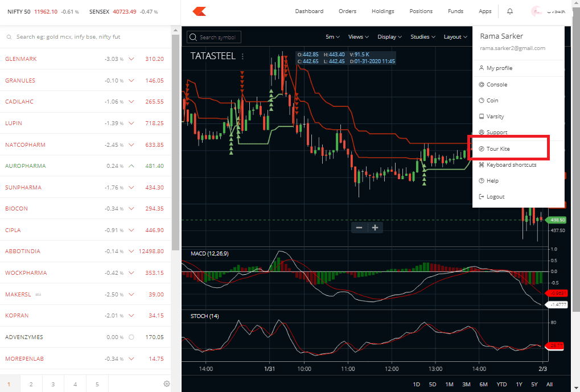
Task: Click the chart Search symbol field
Action: point(214,37)
